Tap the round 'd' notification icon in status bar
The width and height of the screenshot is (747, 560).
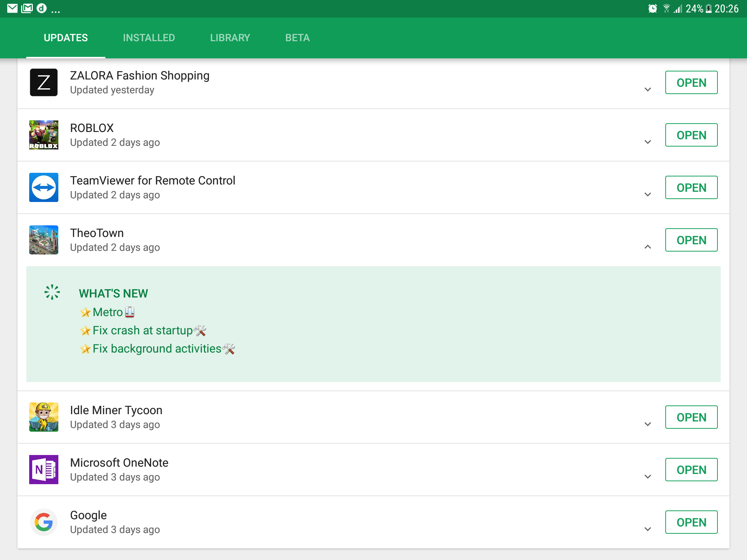(x=42, y=8)
